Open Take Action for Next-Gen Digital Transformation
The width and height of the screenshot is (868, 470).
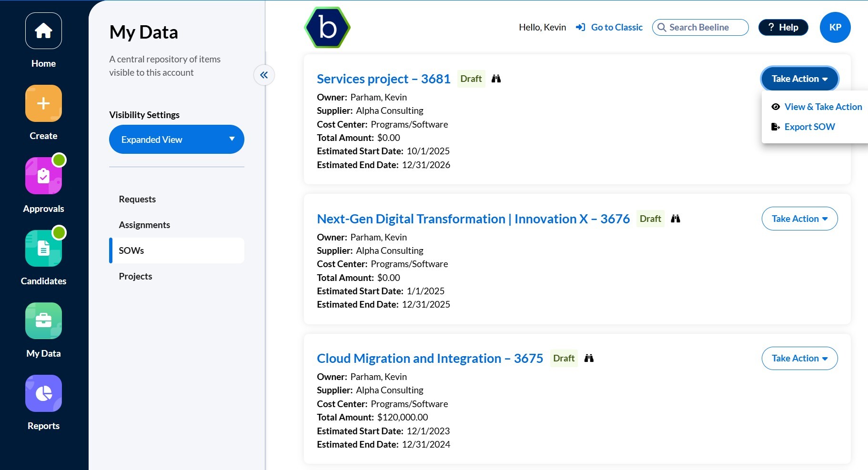(799, 219)
